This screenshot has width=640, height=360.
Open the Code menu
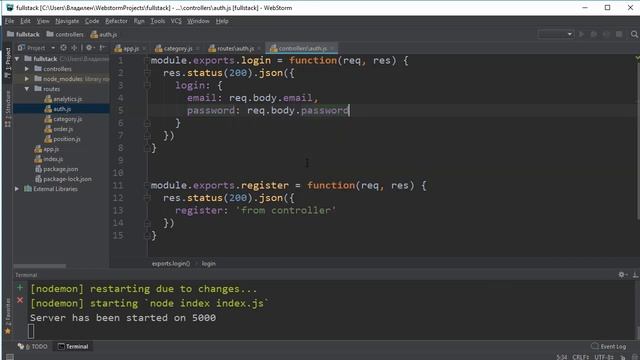point(92,21)
